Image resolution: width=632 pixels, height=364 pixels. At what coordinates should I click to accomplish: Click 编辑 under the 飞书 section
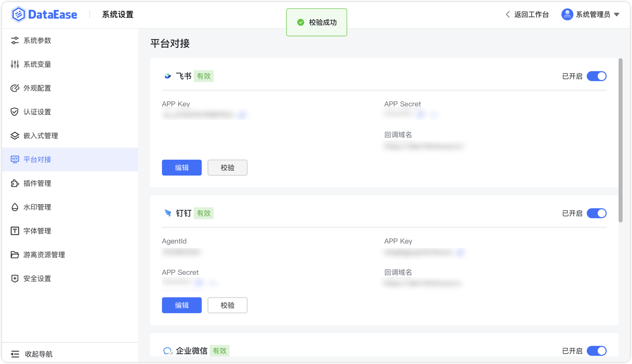pos(182,167)
